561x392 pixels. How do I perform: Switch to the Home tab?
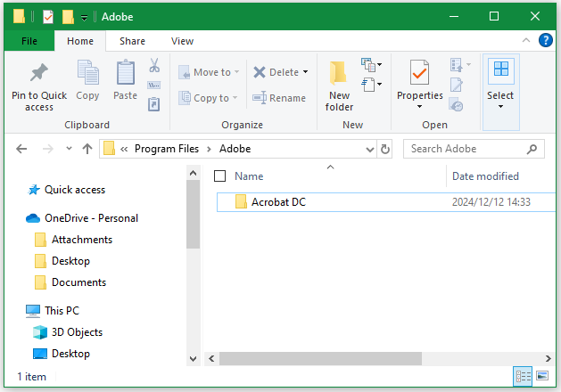(80, 41)
